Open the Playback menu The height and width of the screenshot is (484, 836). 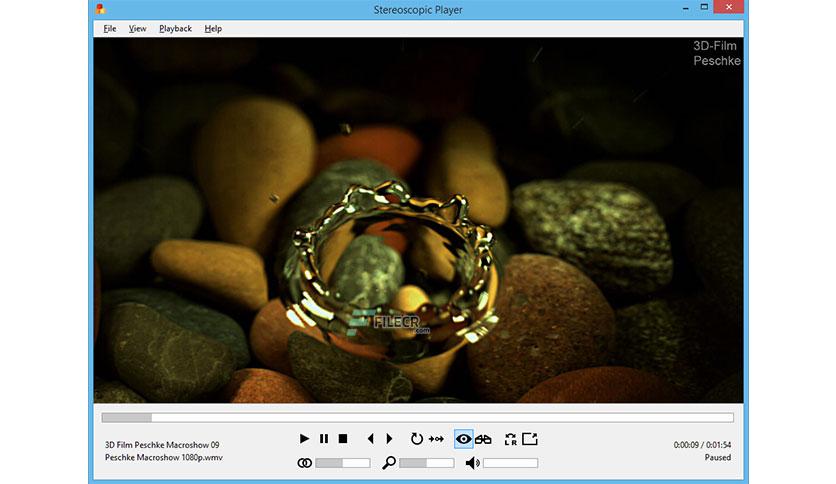pyautogui.click(x=175, y=29)
